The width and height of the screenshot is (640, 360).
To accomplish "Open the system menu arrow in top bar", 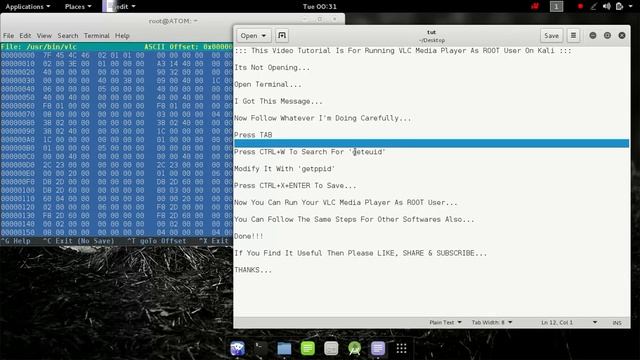I will [630, 7].
